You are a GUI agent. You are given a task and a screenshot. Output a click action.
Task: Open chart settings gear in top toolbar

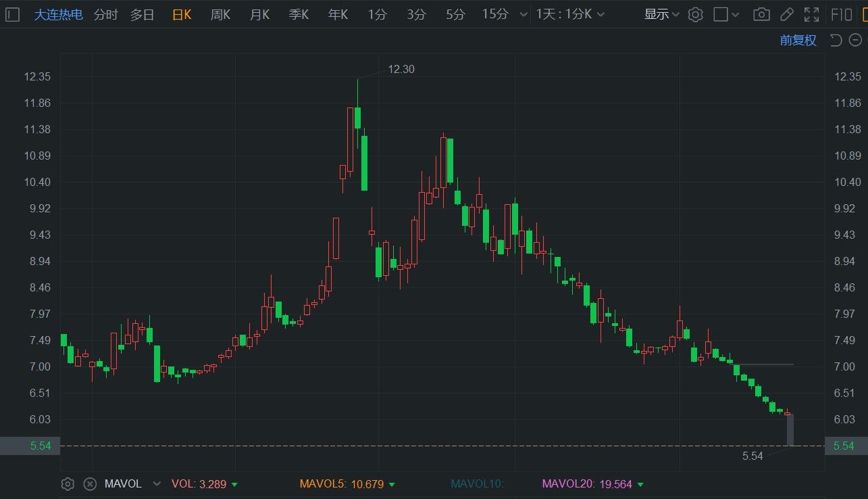point(696,14)
